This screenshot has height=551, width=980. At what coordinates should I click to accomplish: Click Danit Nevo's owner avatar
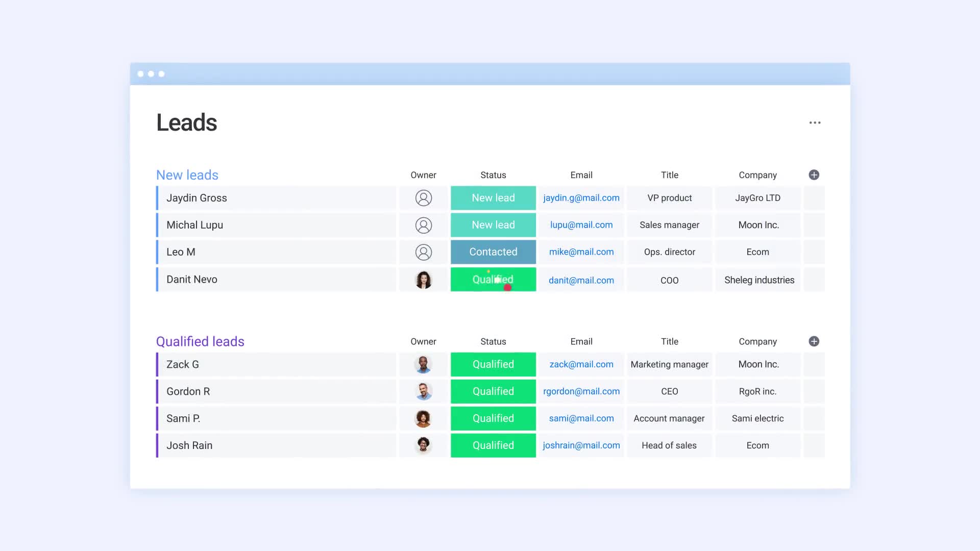click(423, 280)
